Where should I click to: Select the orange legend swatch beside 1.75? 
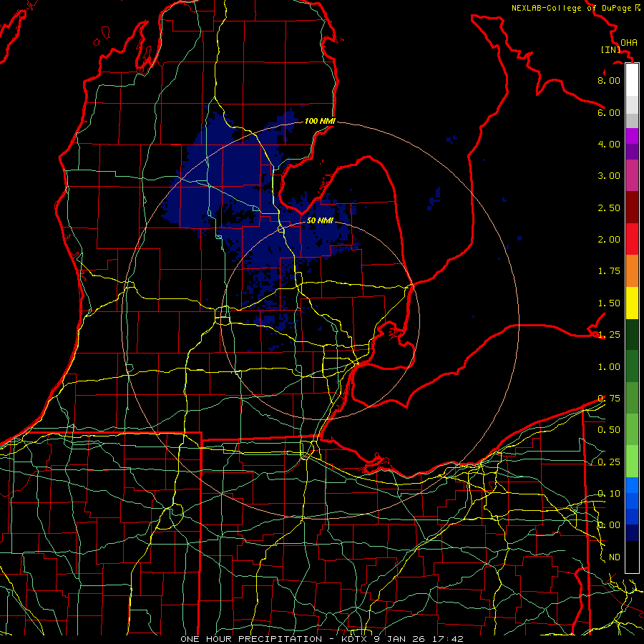click(x=632, y=271)
